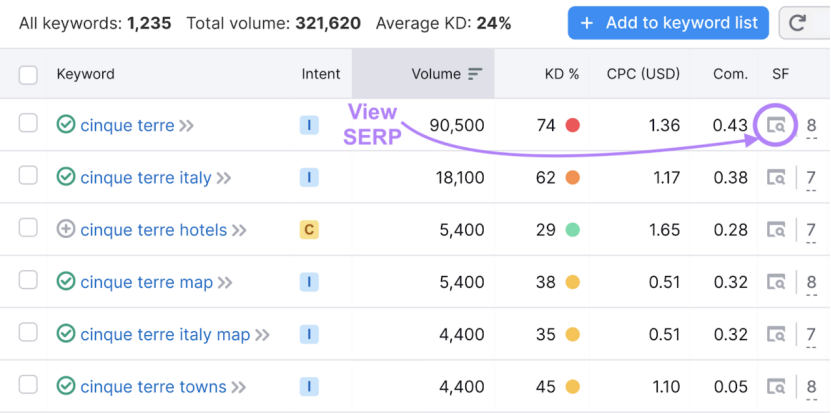Screen dimensions: 831x413
Task: Toggle the select-all checkbox in header
Action: 28,74
